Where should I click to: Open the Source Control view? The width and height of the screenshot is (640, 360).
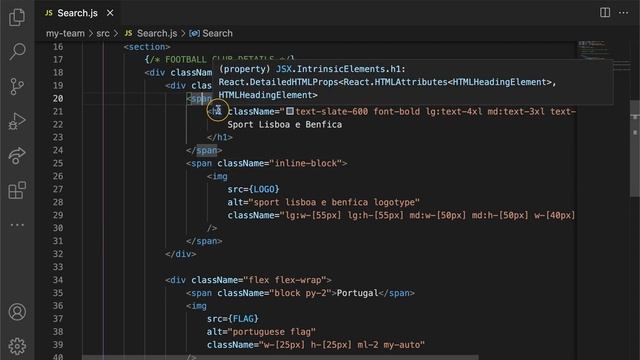(x=17, y=87)
